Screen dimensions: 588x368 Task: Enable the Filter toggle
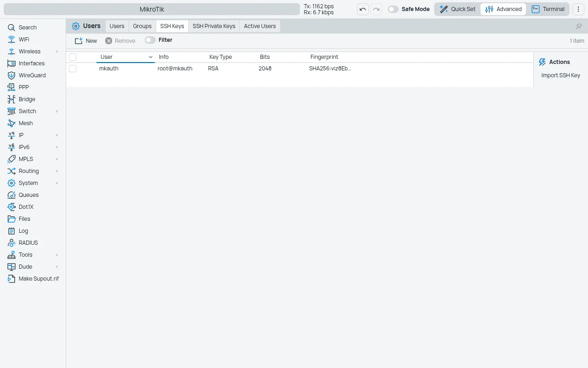tap(150, 40)
